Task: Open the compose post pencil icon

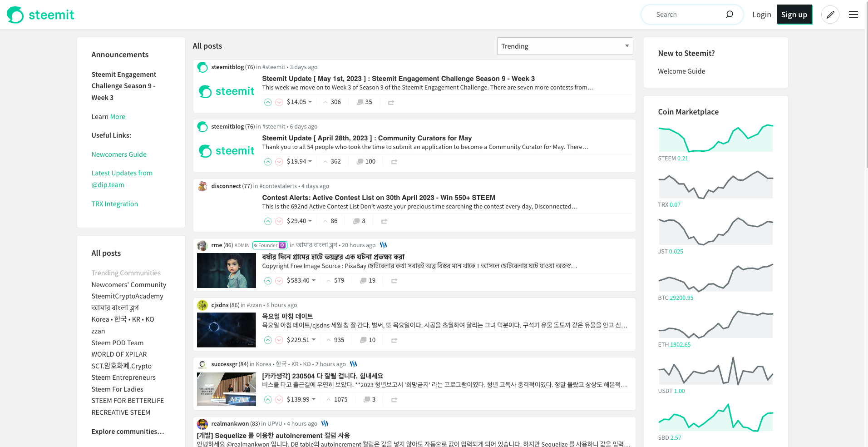Action: [x=830, y=15]
